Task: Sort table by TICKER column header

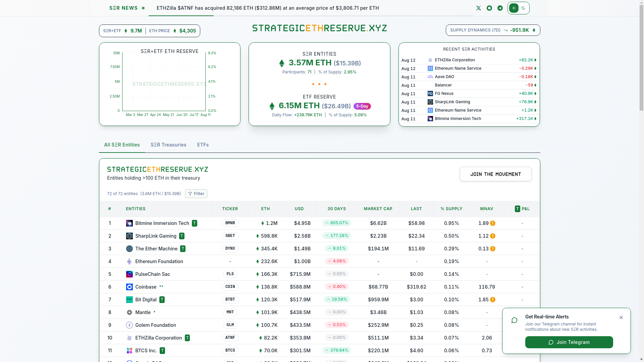Action: [230, 209]
